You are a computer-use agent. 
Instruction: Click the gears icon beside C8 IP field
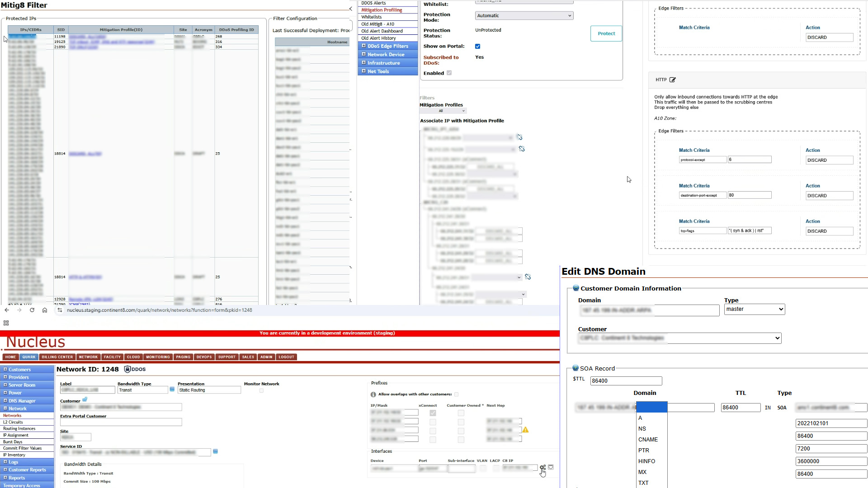(542, 467)
